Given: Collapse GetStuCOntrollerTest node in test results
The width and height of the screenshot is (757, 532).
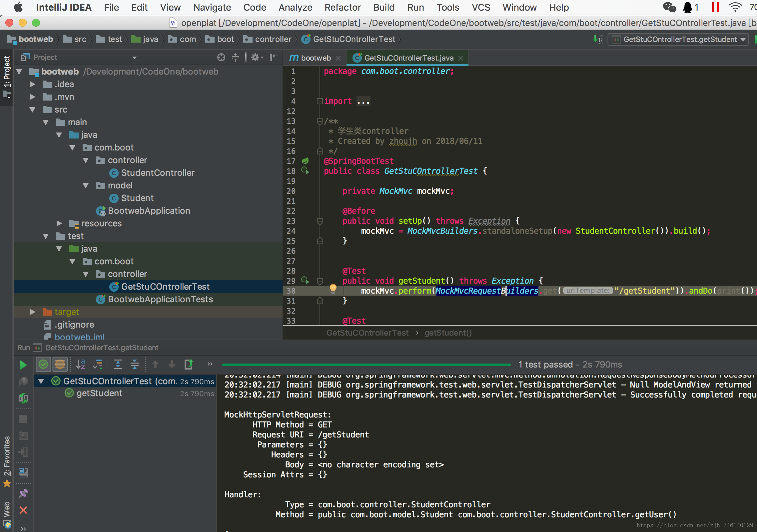Looking at the screenshot, I should tap(41, 381).
